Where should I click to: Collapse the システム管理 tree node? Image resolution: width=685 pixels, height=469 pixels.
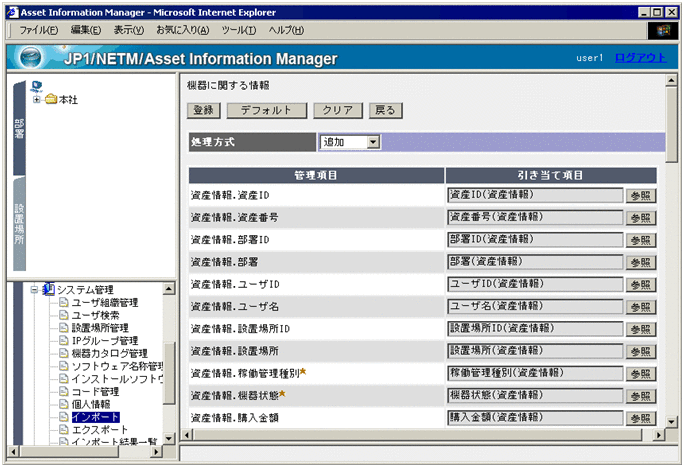[33, 289]
